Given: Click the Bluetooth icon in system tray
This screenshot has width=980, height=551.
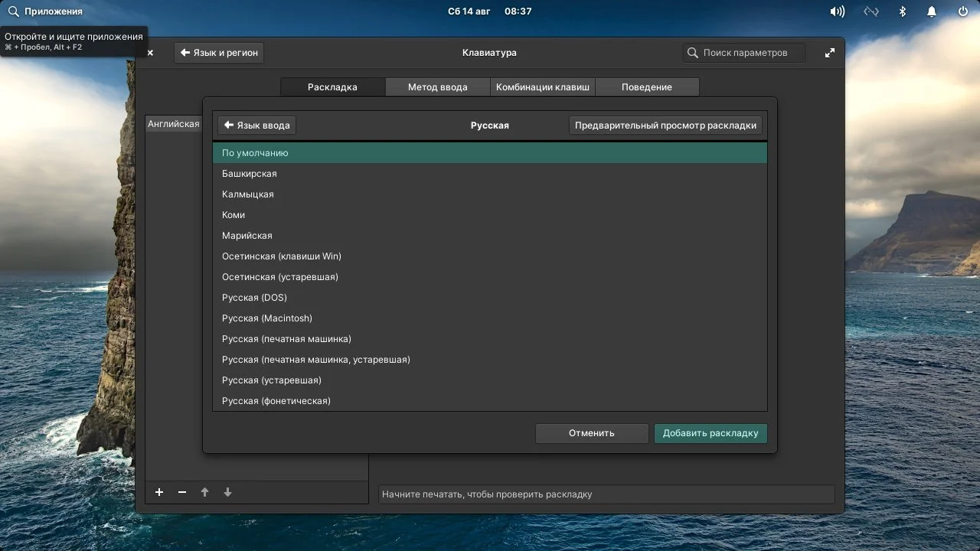Looking at the screenshot, I should pyautogui.click(x=902, y=11).
